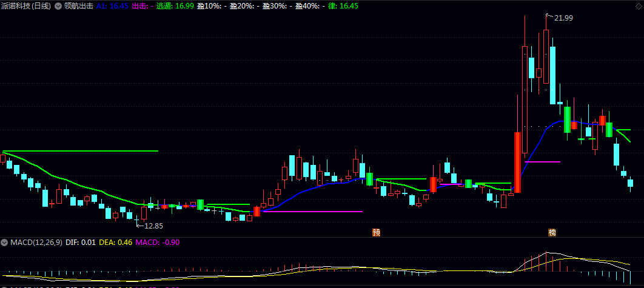Expand the MACD indicator dropdown arrow
644x288 pixels.
[x=5, y=243]
